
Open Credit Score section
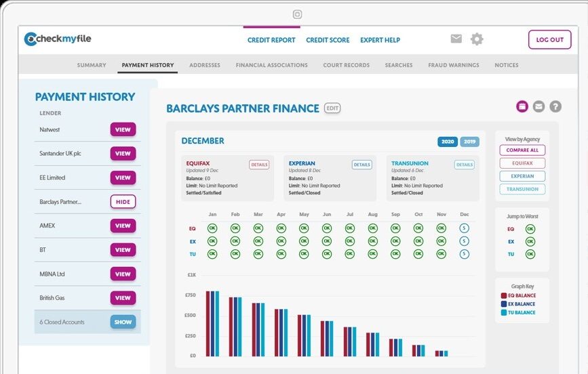(x=328, y=40)
